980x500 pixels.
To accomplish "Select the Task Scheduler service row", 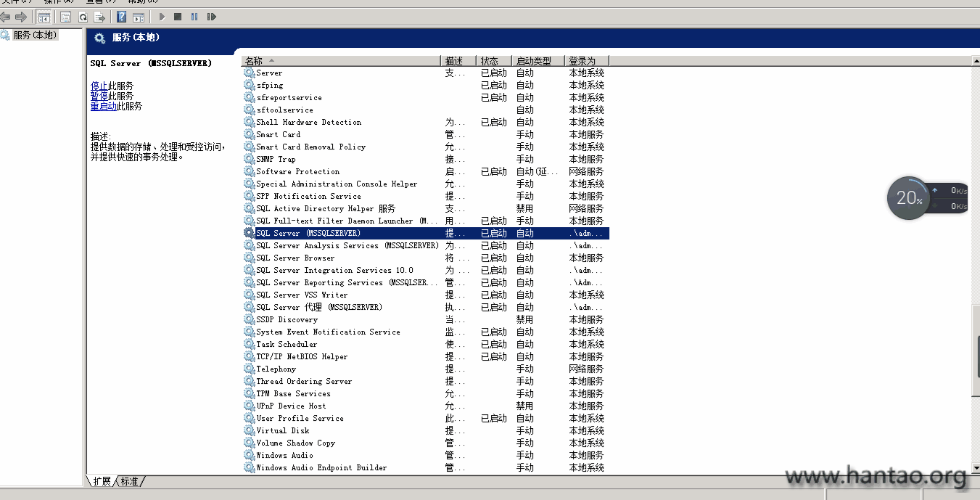I will coord(287,344).
